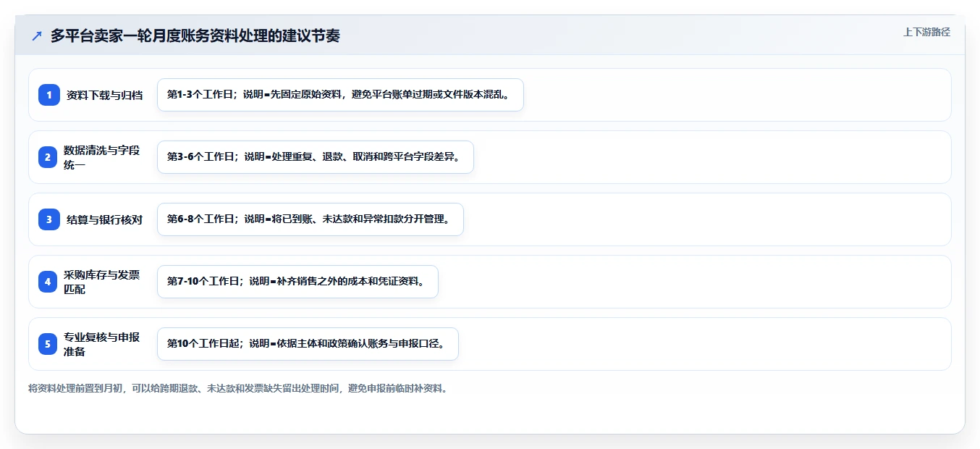Select step number 3 badge
Screen dimensions: 980x449
pyautogui.click(x=49, y=219)
